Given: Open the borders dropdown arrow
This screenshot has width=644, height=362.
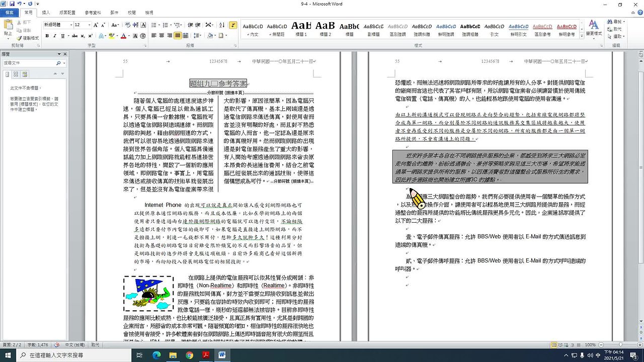Looking at the screenshot, I should [226, 36].
